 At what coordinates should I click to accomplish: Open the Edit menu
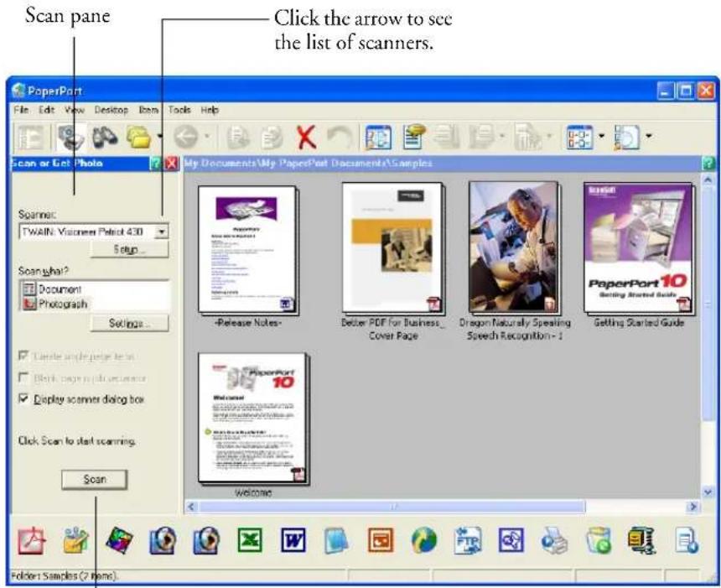click(x=46, y=110)
